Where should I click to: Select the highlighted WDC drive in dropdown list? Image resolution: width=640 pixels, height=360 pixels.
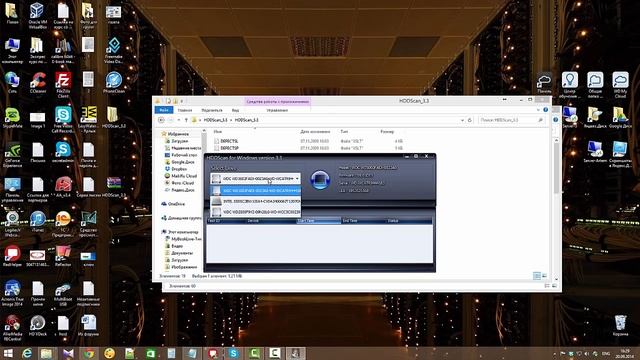256,191
